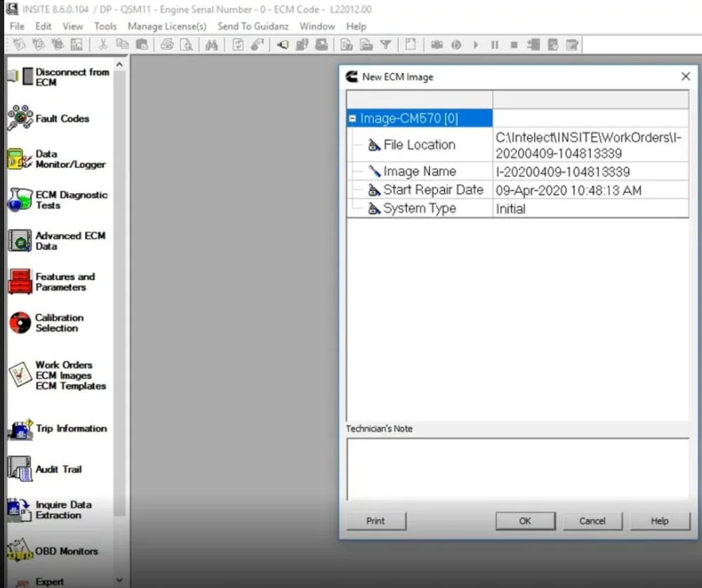702x588 pixels.
Task: Click the Copy toolbar icon
Action: [122, 45]
